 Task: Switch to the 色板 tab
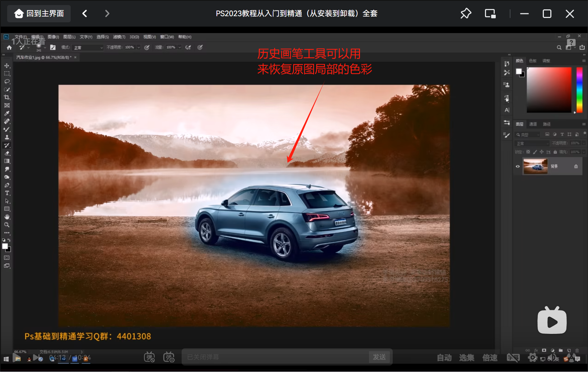[x=533, y=61]
